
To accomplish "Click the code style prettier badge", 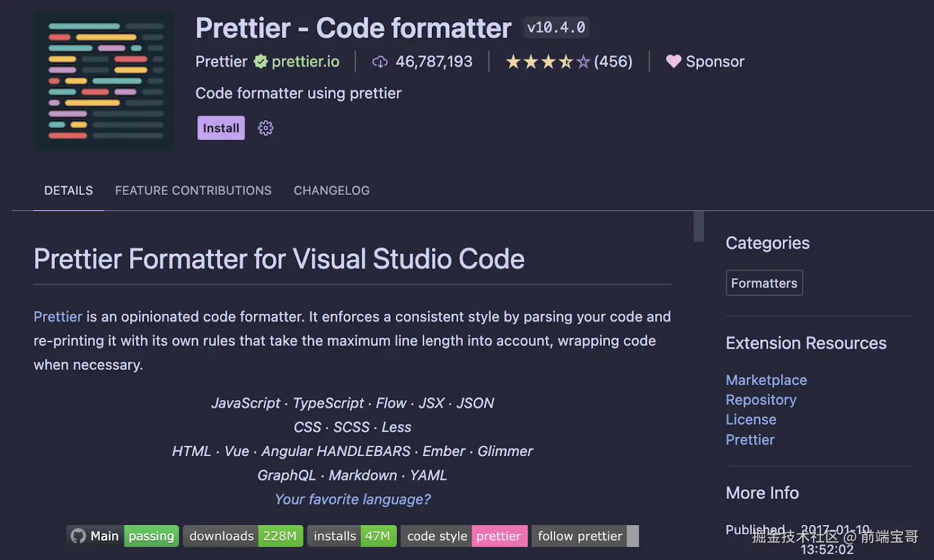I will pos(464,536).
